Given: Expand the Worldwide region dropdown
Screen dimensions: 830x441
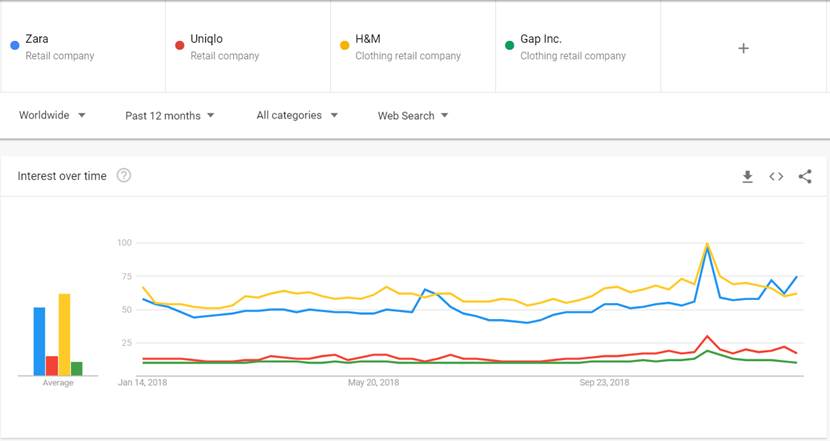Looking at the screenshot, I should point(52,116).
